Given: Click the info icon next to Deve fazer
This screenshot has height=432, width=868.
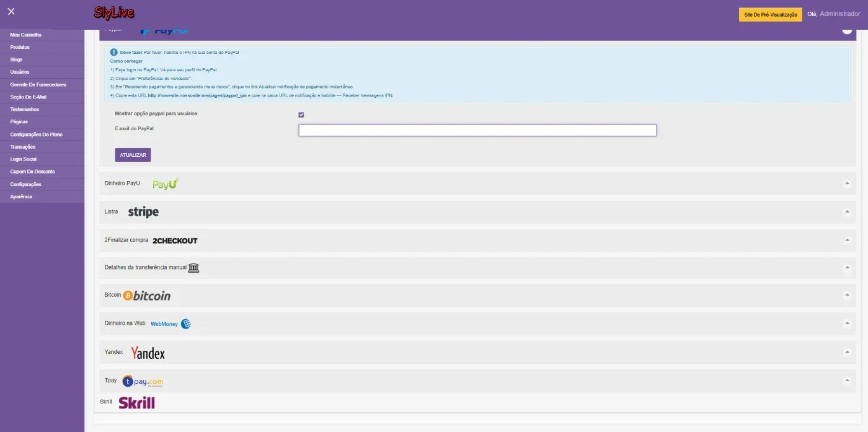Looking at the screenshot, I should (114, 52).
